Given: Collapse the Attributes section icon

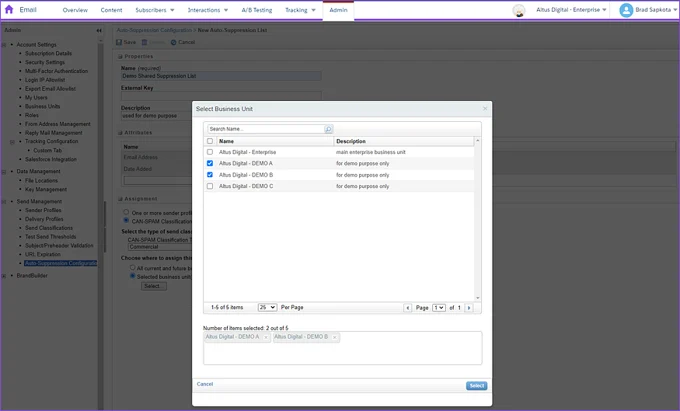Looking at the screenshot, I should pyautogui.click(x=120, y=133).
